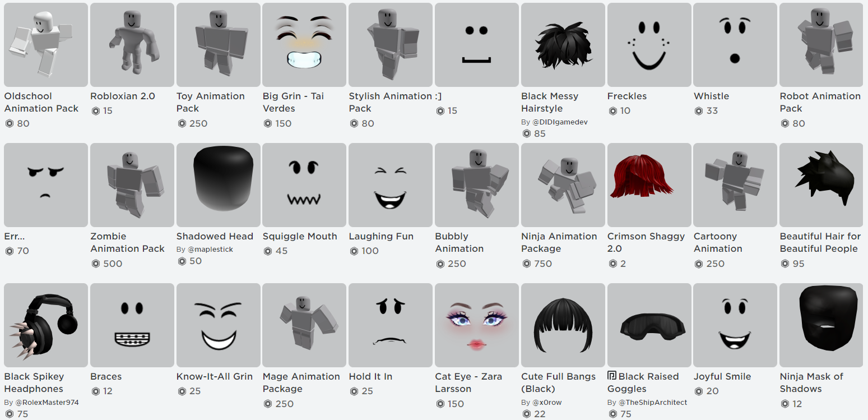The width and height of the screenshot is (868, 420).
Task: Open the Joyful Smile face thumbnail
Action: click(x=735, y=325)
